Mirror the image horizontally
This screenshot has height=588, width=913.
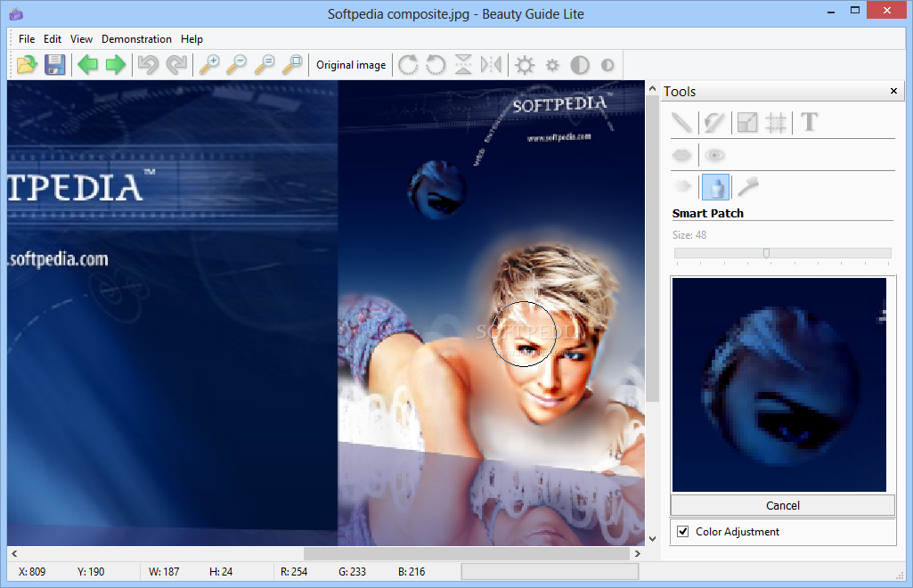point(491,65)
